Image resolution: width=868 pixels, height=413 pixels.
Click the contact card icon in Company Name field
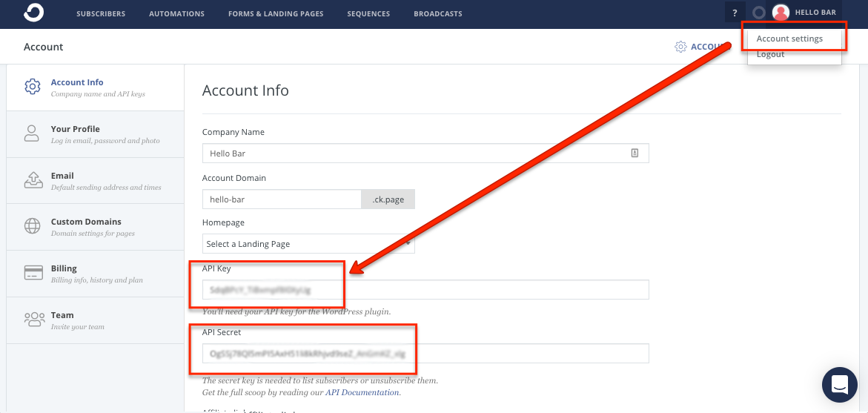[635, 153]
